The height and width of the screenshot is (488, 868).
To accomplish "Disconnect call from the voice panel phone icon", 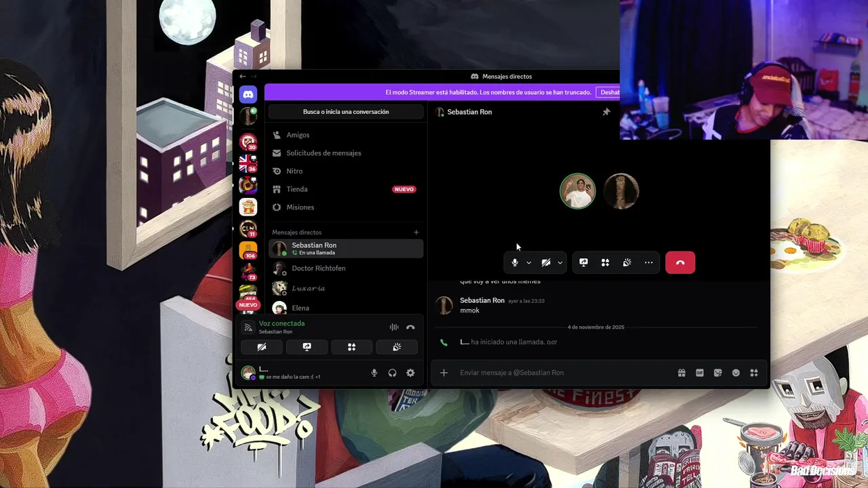I will [410, 327].
